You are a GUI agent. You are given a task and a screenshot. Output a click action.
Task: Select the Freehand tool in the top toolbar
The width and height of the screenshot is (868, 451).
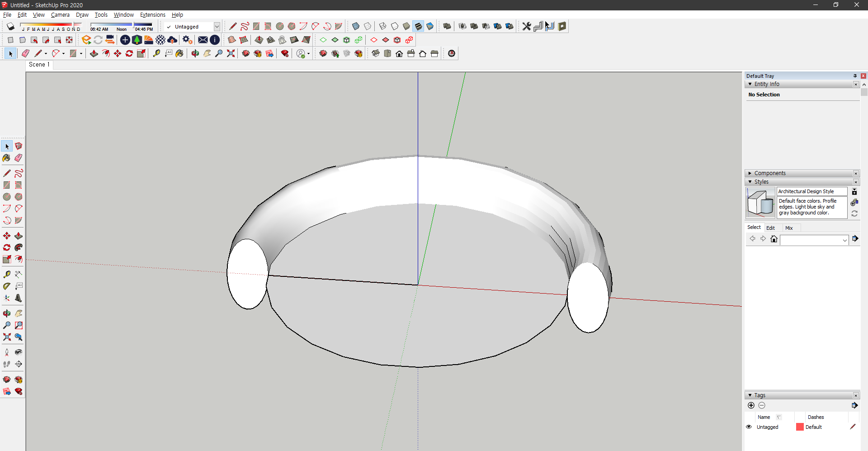[245, 26]
